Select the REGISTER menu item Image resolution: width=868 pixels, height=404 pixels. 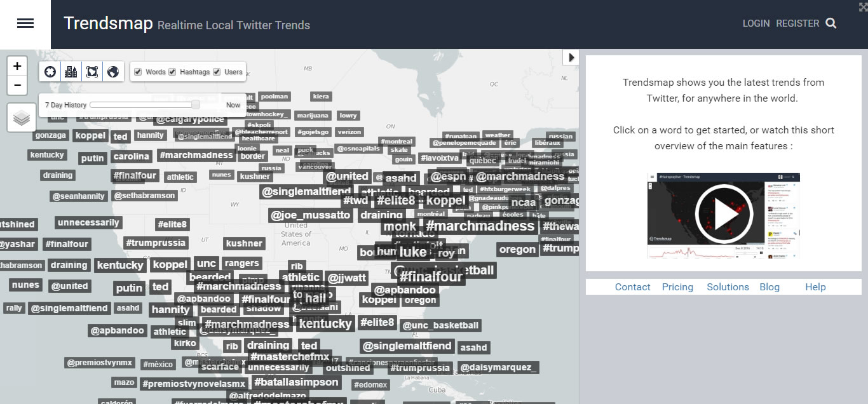click(797, 23)
